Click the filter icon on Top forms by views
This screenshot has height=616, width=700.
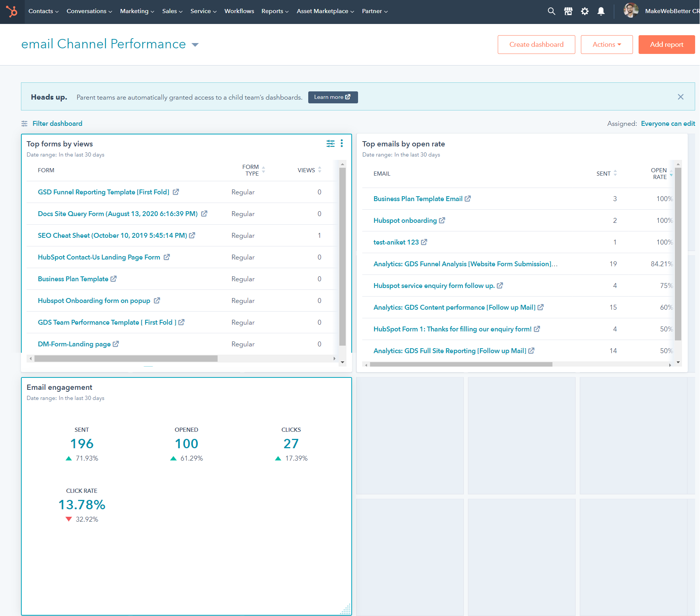(330, 143)
